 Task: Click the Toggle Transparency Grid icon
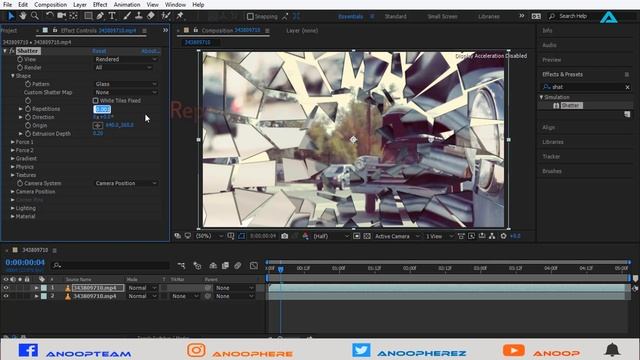pos(367,236)
